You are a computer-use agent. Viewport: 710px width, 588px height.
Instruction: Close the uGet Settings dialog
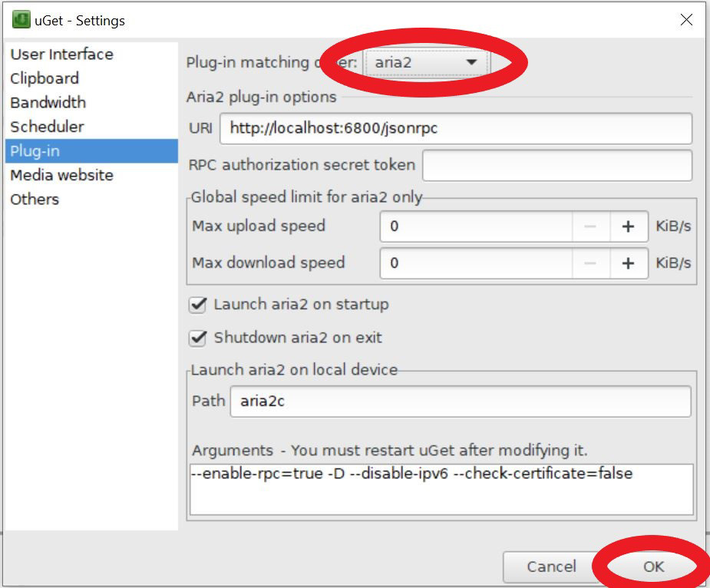(x=686, y=19)
